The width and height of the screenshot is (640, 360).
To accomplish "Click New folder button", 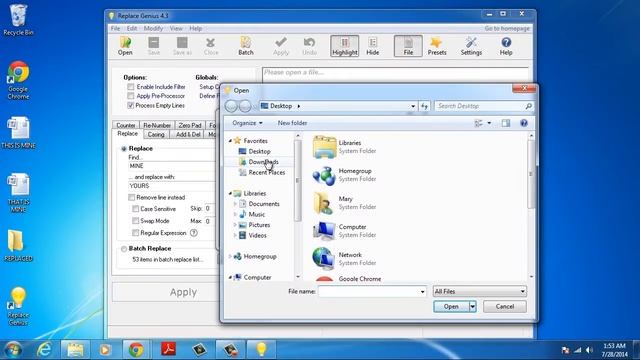I will 292,123.
